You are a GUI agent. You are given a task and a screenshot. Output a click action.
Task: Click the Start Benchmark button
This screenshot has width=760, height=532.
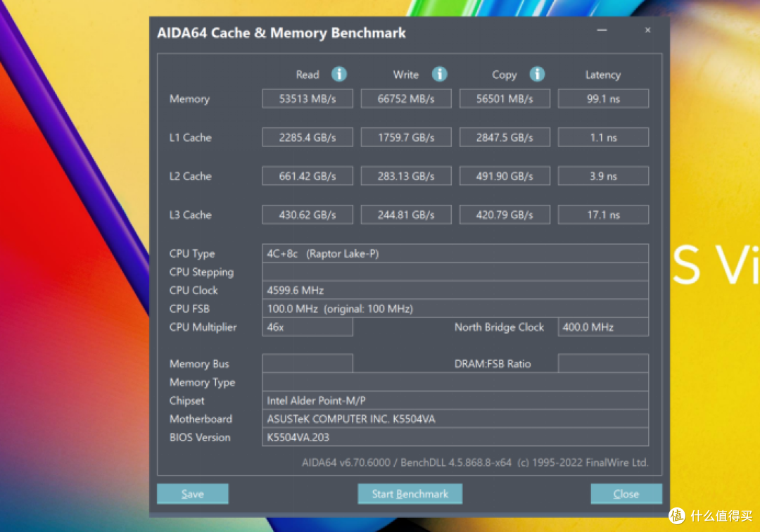click(x=410, y=494)
